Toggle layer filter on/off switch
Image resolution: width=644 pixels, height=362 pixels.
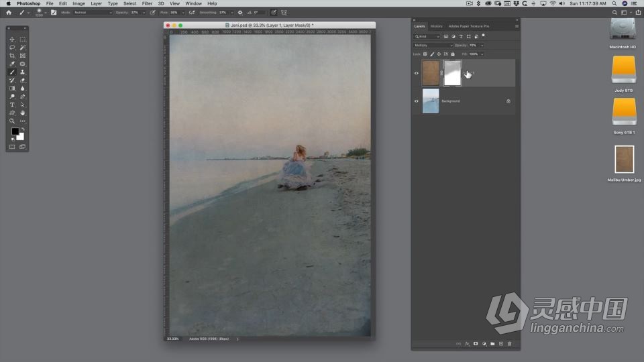484,36
